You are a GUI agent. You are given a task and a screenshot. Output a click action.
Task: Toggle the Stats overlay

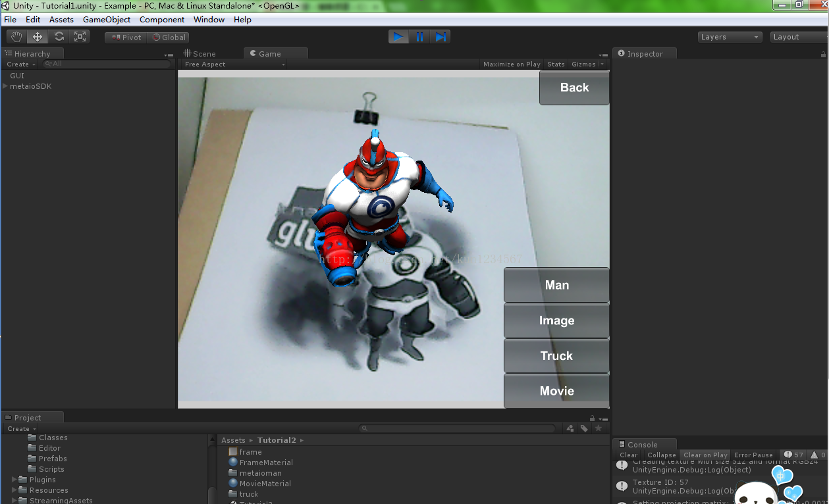click(x=556, y=64)
